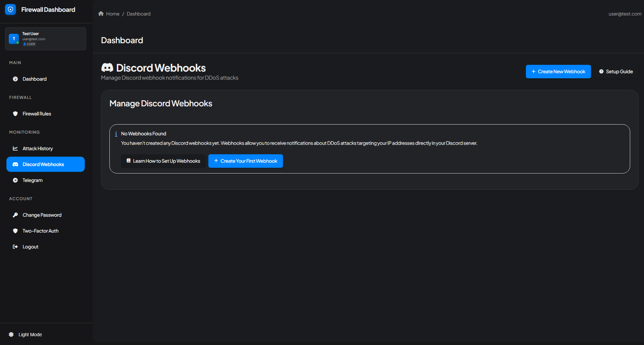The height and width of the screenshot is (345, 644).
Task: Select the Dashboard breadcrumb entry
Action: [138, 14]
